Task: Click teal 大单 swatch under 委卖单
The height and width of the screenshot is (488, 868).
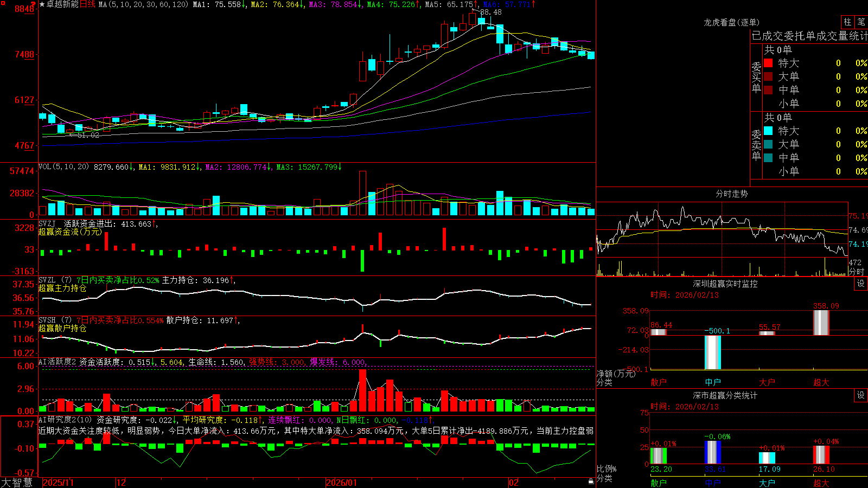Action: [768, 144]
